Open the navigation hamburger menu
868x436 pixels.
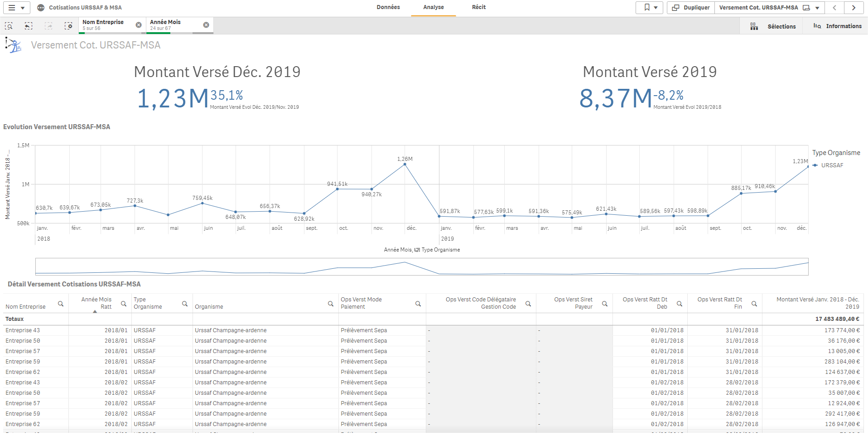(x=16, y=8)
